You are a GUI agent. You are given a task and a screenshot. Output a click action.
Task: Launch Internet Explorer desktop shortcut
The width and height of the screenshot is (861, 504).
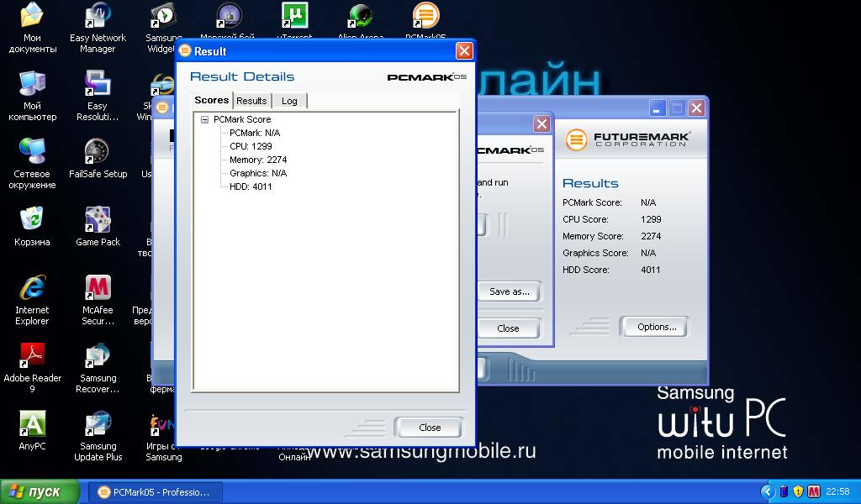(x=32, y=300)
